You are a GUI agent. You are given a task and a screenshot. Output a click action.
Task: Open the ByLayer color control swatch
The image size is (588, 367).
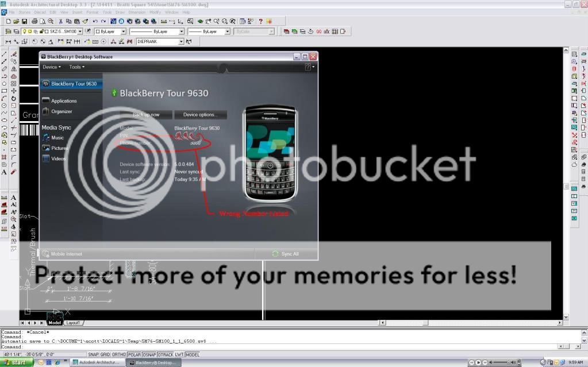109,32
